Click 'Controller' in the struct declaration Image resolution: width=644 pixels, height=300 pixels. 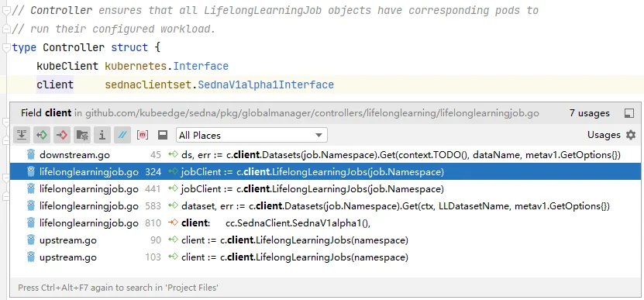[74, 47]
